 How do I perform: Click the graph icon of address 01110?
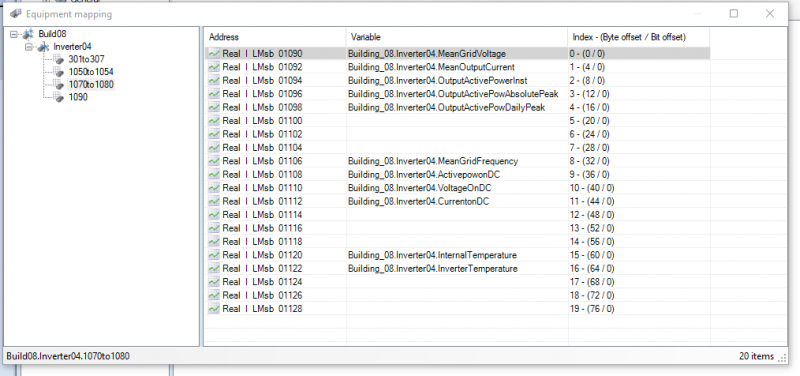[x=214, y=188]
